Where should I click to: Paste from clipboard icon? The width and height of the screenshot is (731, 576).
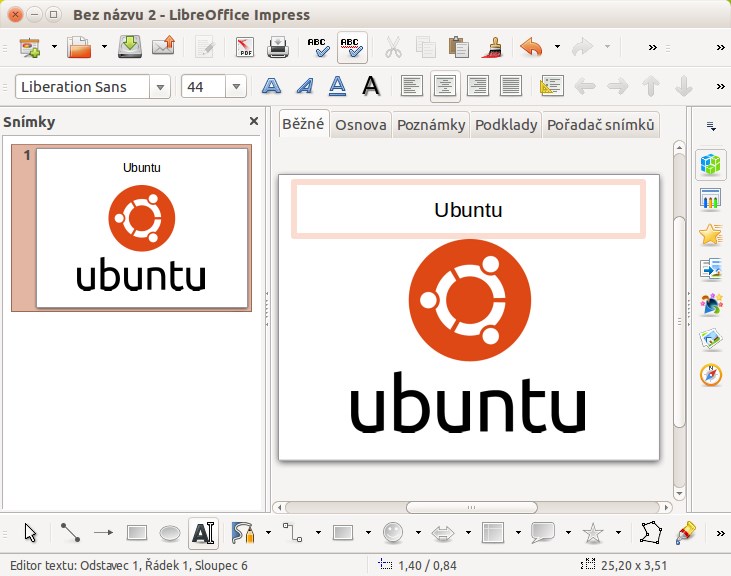[458, 48]
